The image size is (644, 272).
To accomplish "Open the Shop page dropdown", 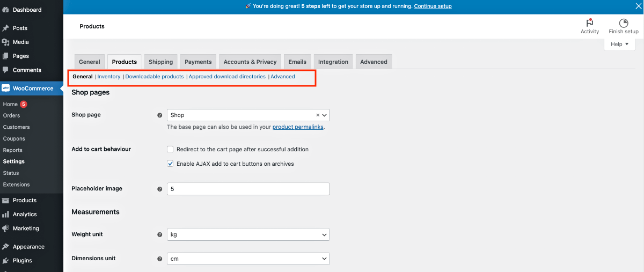I will (x=248, y=115).
